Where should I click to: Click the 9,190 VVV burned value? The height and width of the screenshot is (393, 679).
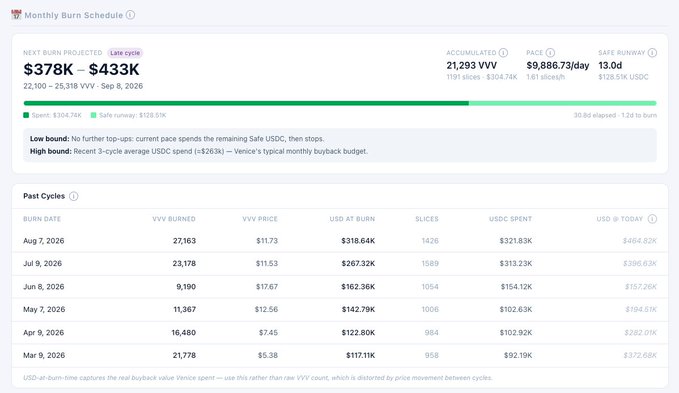tap(186, 287)
